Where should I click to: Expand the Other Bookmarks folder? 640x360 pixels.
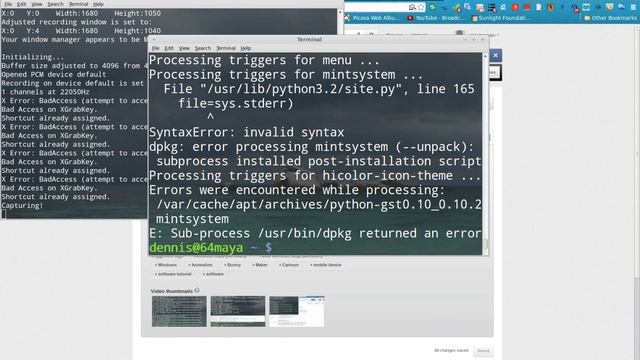tap(610, 18)
